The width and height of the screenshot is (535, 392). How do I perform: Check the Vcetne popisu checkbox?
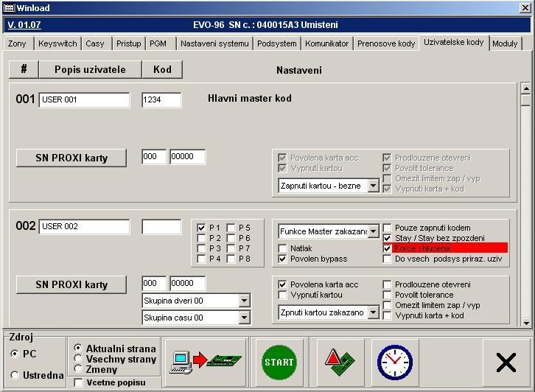click(x=79, y=382)
